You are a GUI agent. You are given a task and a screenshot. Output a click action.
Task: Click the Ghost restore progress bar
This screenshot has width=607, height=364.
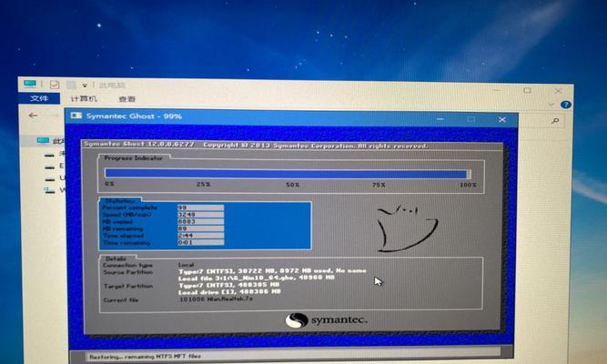pos(288,174)
